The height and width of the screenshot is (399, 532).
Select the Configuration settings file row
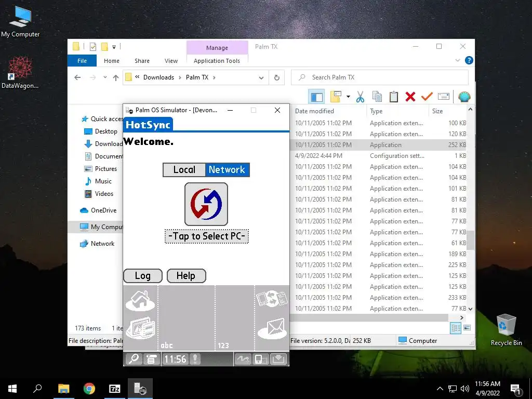[x=379, y=156]
